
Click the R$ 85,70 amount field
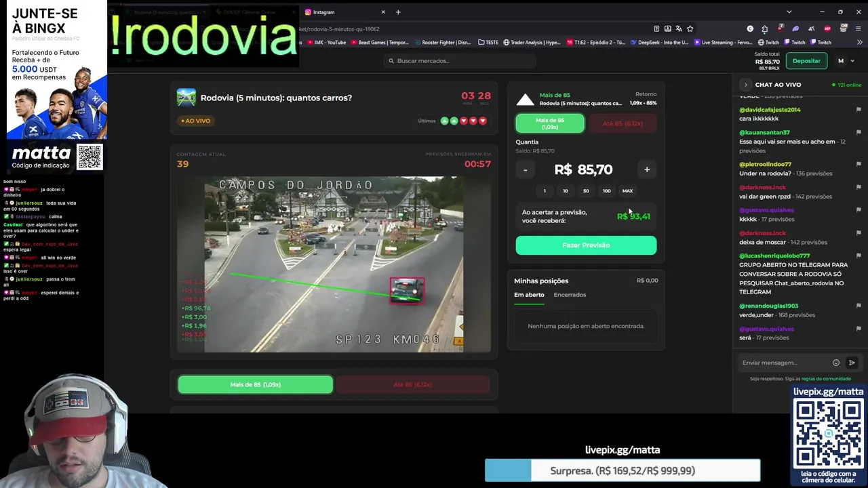pyautogui.click(x=584, y=169)
